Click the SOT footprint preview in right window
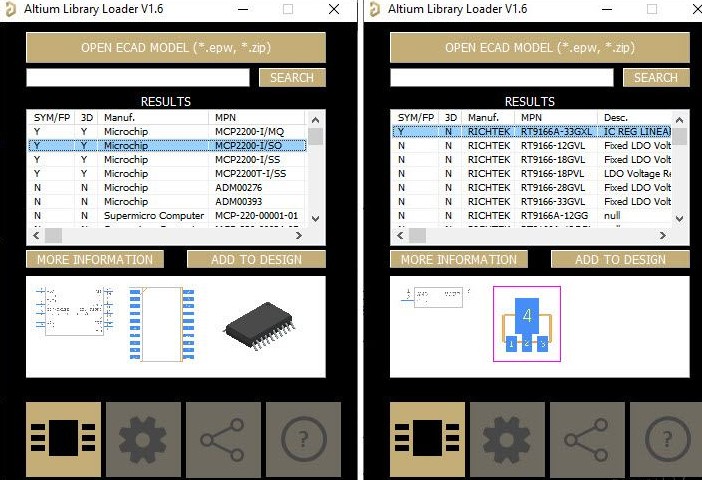This screenshot has width=702, height=480. pyautogui.click(x=527, y=324)
